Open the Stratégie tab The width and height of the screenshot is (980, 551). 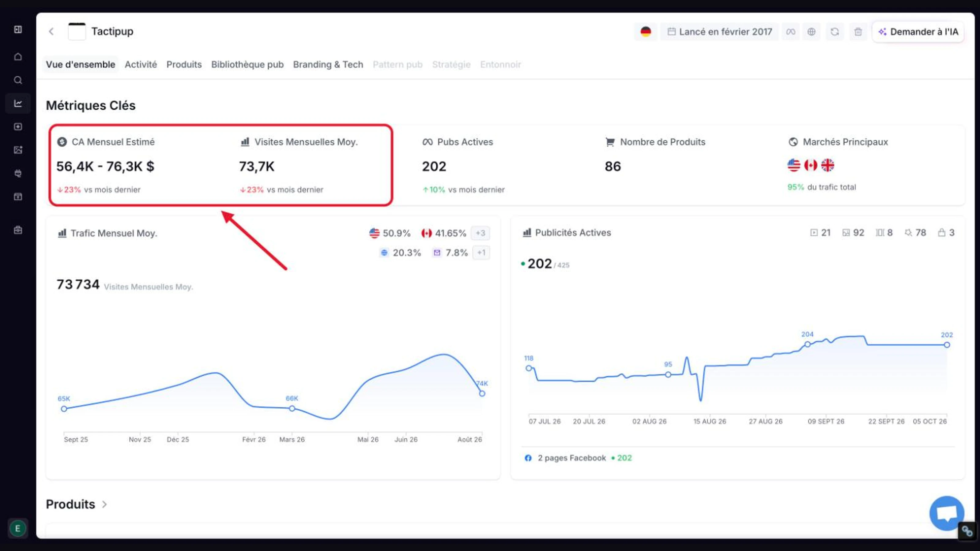451,64
